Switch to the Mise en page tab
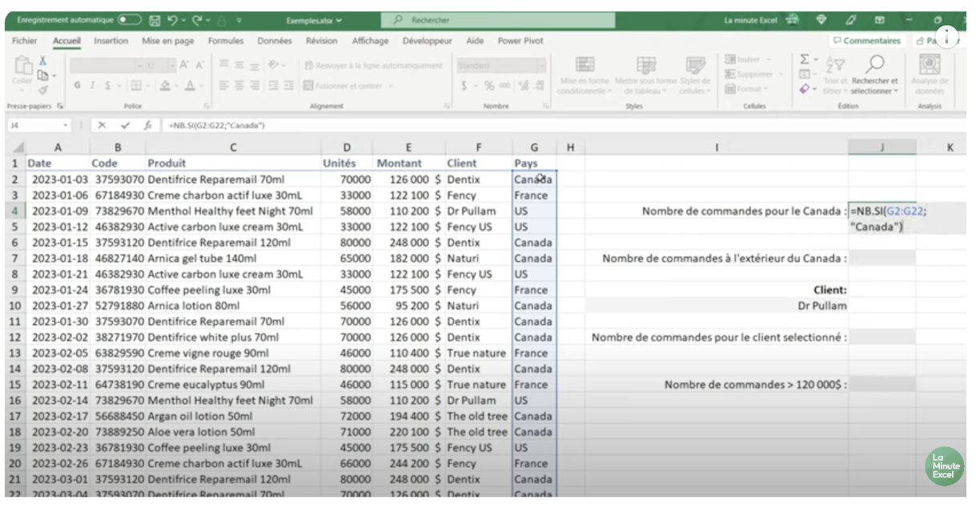The image size is (980, 508). click(168, 41)
